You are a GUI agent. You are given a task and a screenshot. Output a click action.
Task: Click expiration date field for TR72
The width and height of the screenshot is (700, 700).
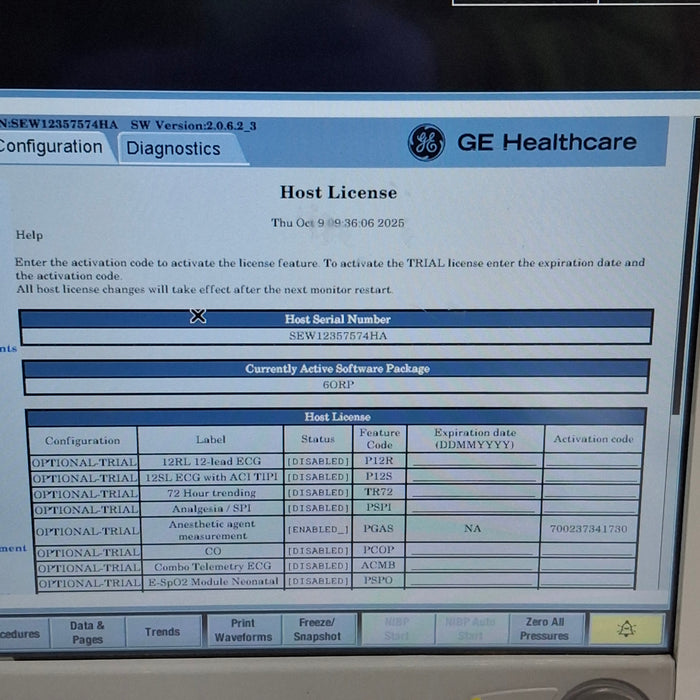tap(474, 492)
